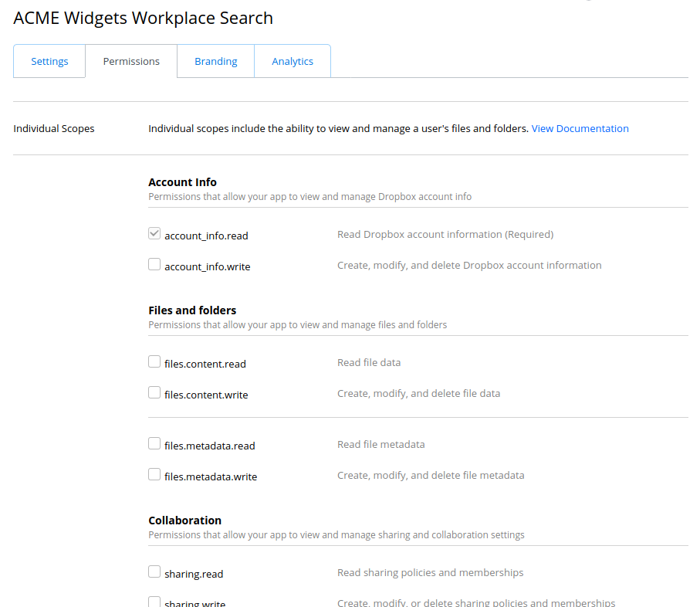Click the ACME Widgets Workplace Search heading
700x607 pixels.
point(143,18)
